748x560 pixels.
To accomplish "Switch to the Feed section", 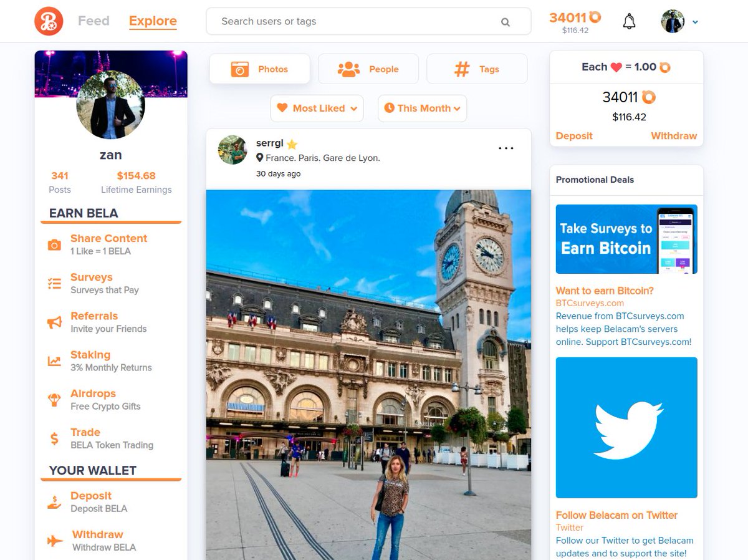I will pos(93,21).
